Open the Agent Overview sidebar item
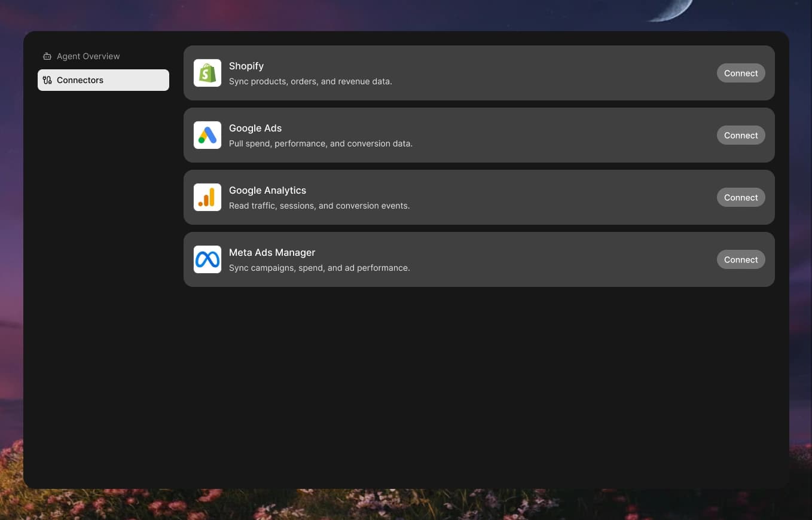The image size is (812, 520). click(103, 56)
